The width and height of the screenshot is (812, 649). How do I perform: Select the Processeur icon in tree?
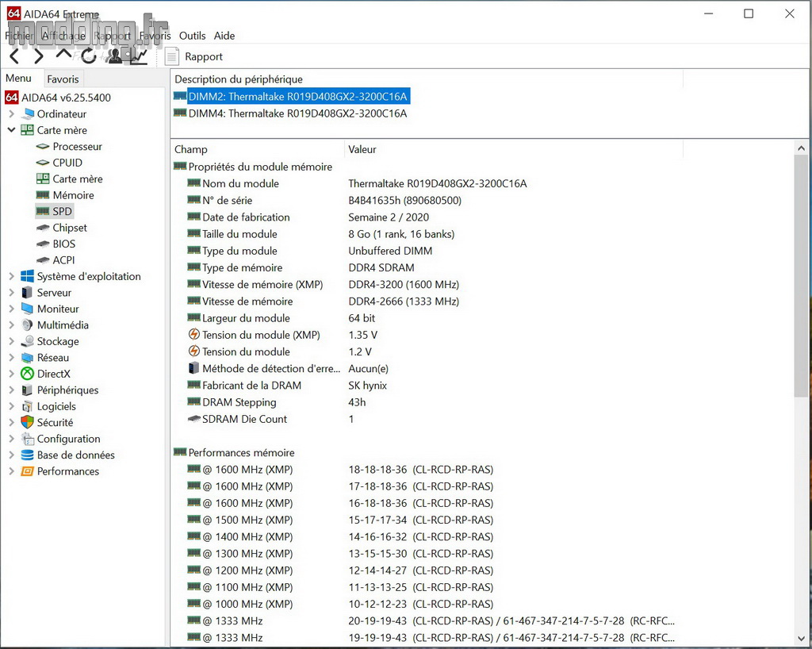pyautogui.click(x=43, y=147)
